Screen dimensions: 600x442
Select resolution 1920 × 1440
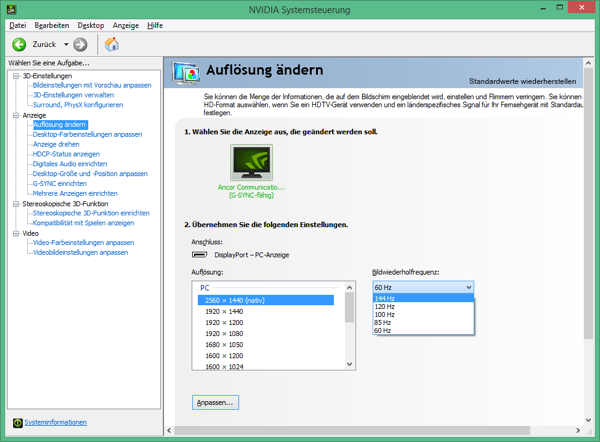(266, 312)
